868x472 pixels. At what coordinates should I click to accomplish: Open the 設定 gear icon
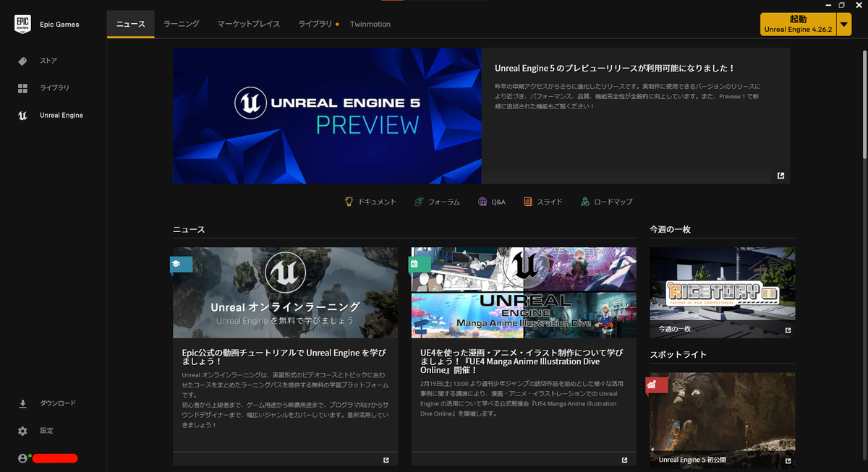(x=22, y=431)
